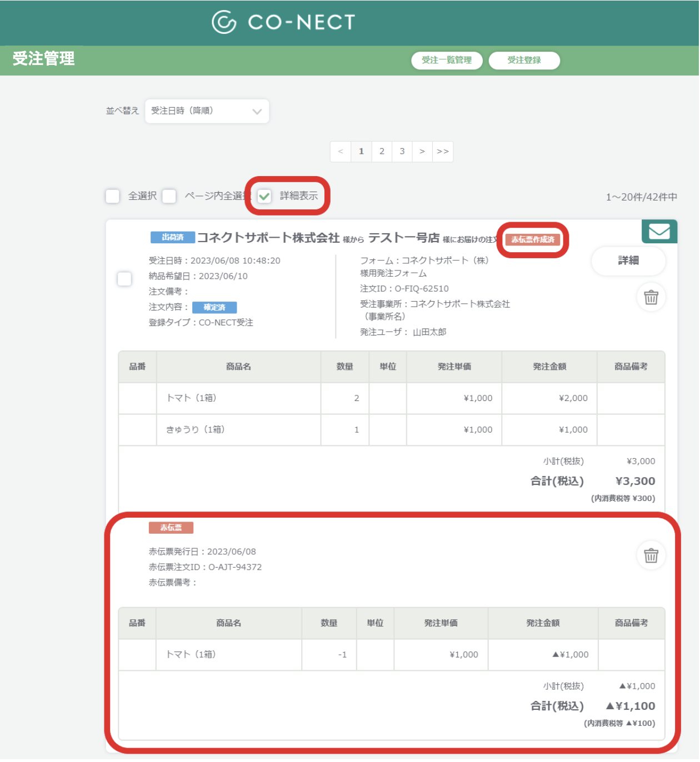Click the ▲¥1,100 red slip total
Viewport: 700px width, 762px height.
[631, 706]
